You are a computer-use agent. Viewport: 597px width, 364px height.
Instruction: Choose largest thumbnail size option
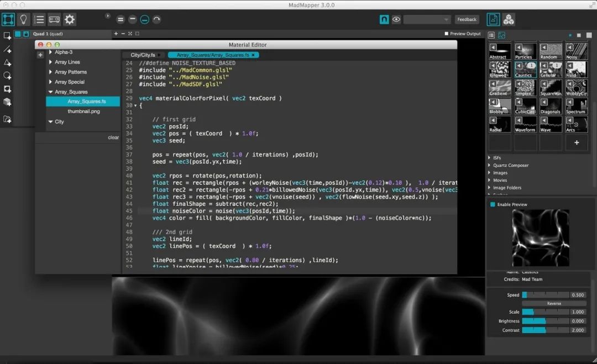589,35
